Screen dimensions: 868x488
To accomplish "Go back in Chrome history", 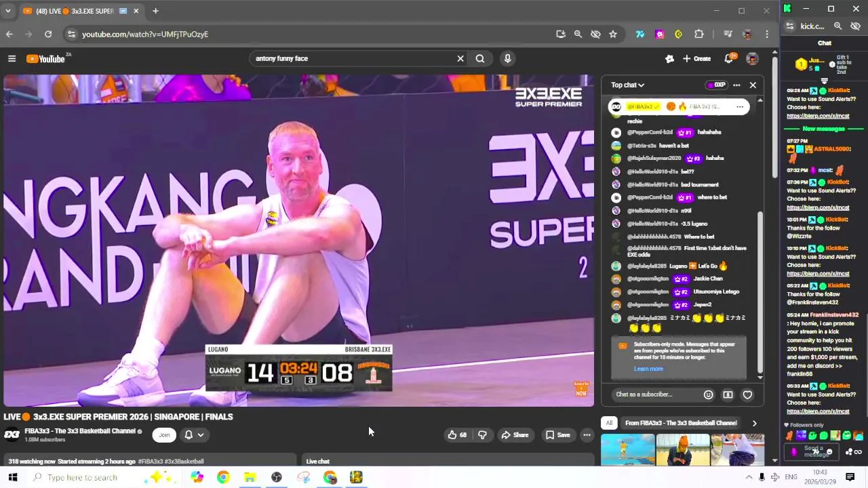I will (x=9, y=34).
